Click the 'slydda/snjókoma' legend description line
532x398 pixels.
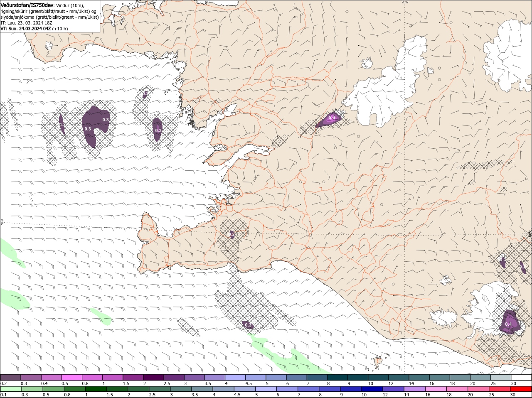pyautogui.click(x=49, y=17)
